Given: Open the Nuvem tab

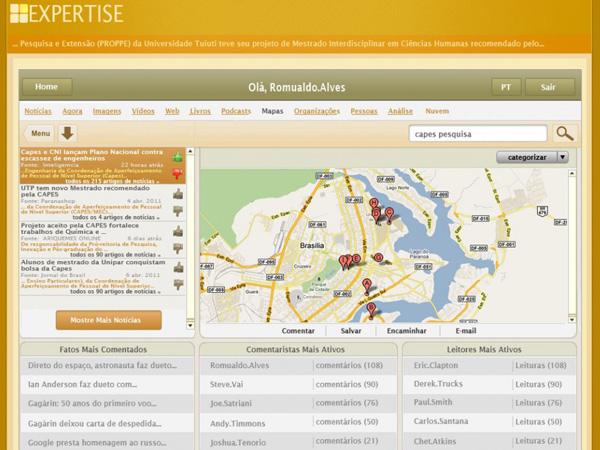Looking at the screenshot, I should click(x=437, y=111).
